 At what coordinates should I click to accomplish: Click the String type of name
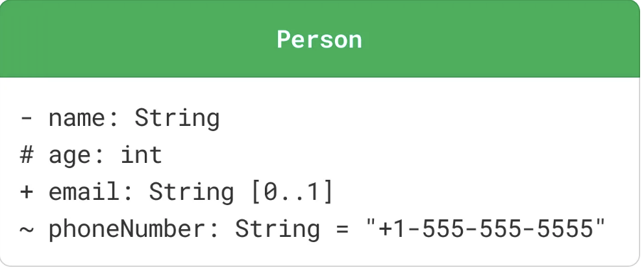pos(177,119)
